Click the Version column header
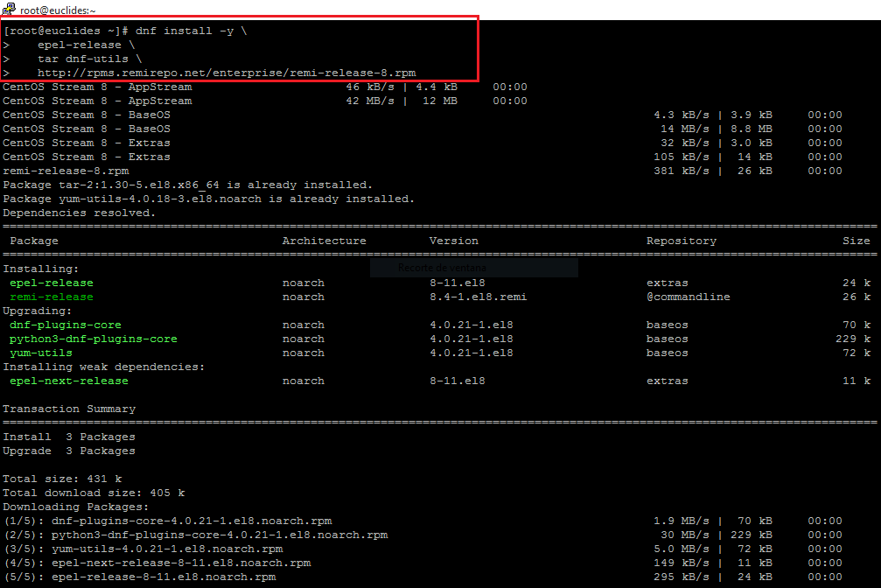Image resolution: width=881 pixels, height=588 pixels. coord(453,241)
